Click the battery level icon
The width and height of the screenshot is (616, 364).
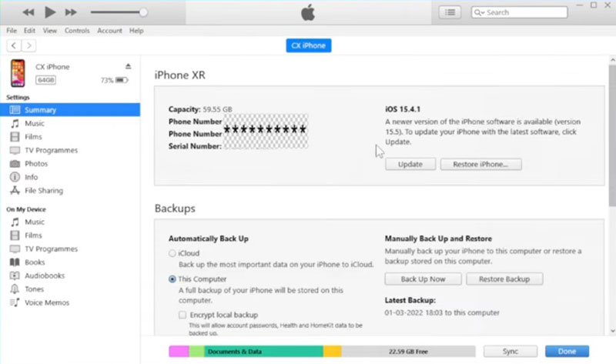click(x=122, y=80)
